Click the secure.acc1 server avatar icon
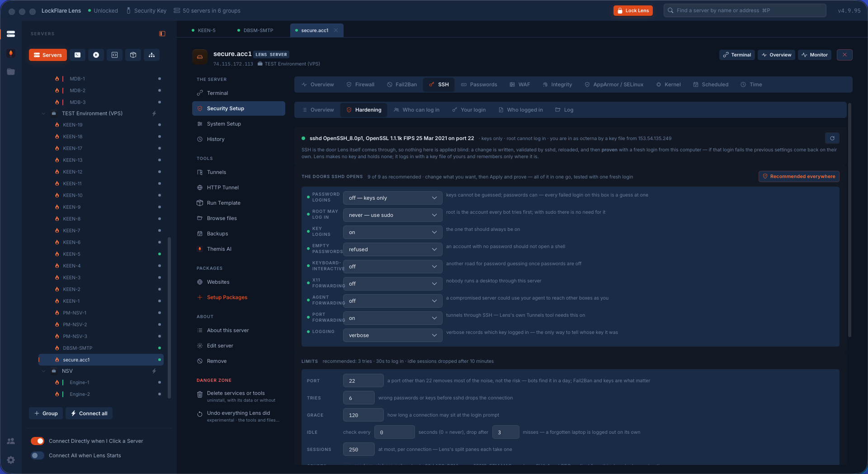The width and height of the screenshot is (868, 474). click(x=200, y=57)
